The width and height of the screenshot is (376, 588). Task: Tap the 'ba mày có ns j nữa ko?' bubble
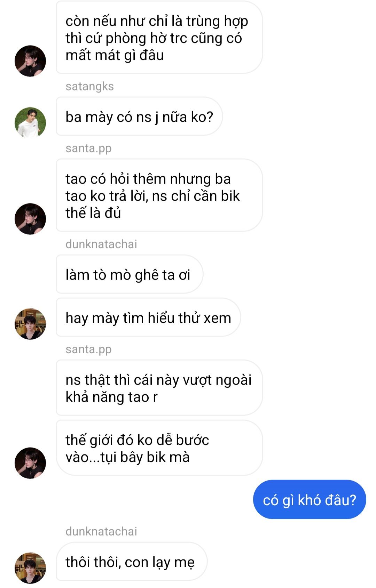tap(139, 116)
